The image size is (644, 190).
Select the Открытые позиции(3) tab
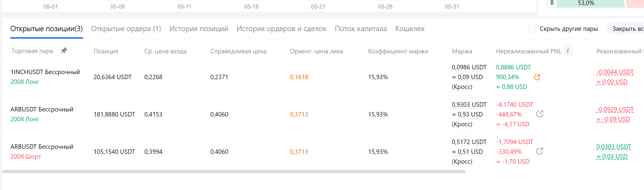(x=47, y=29)
